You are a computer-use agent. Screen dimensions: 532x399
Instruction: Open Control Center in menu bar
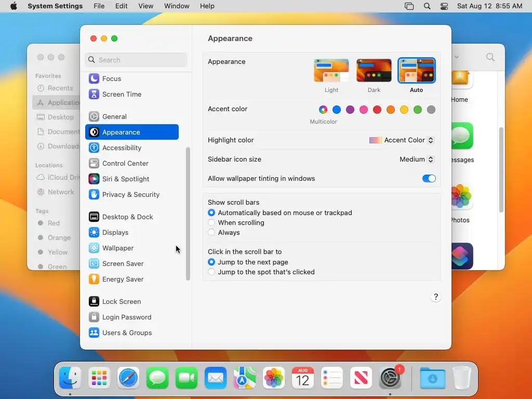(444, 6)
